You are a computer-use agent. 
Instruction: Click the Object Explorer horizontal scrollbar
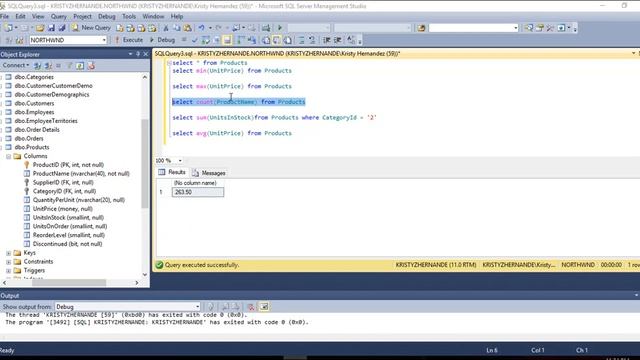point(70,282)
